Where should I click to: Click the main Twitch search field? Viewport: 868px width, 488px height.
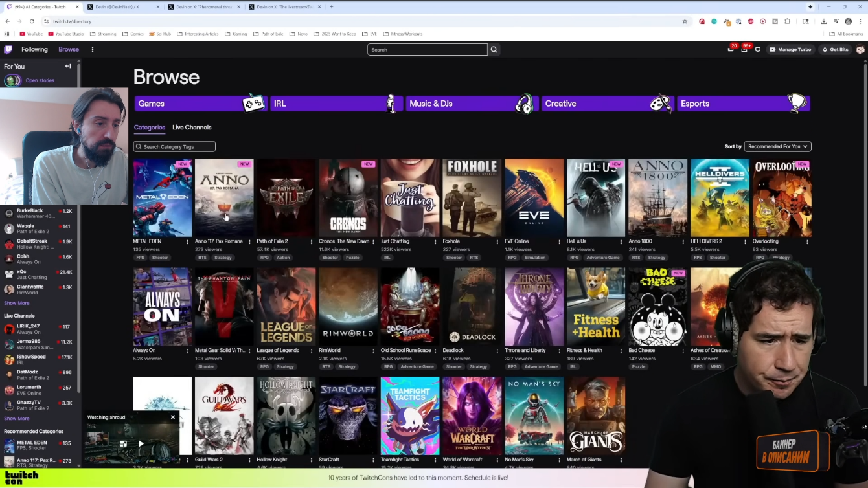427,49
